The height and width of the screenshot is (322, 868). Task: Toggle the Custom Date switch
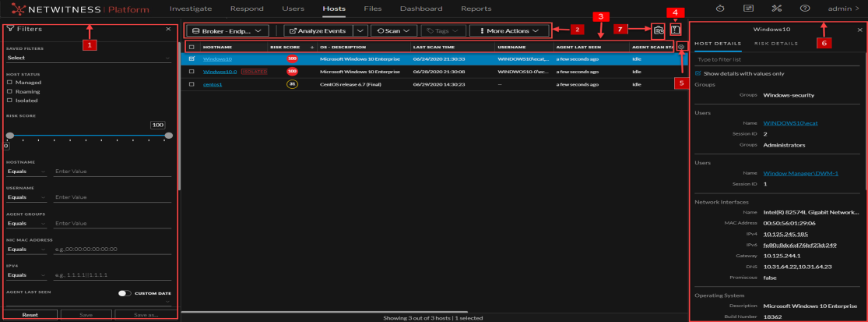point(125,294)
